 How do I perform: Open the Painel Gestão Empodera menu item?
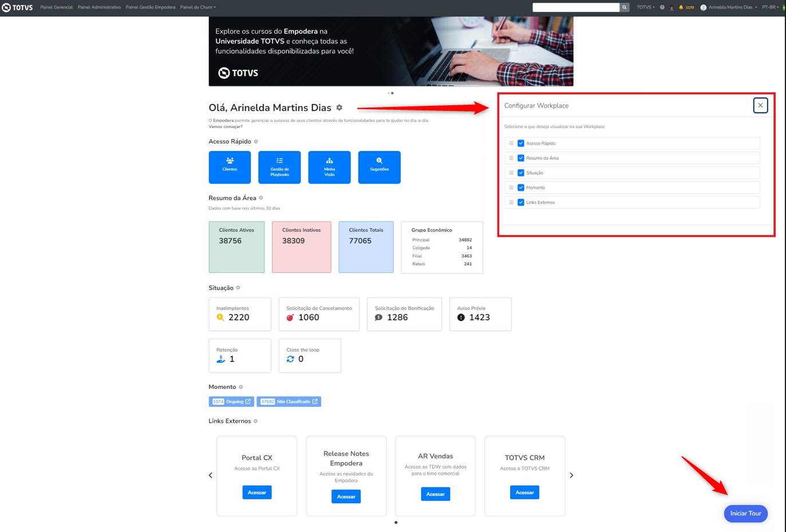[151, 7]
